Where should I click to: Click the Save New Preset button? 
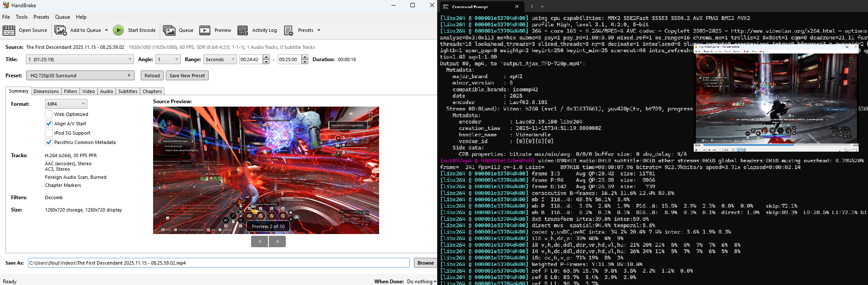(187, 76)
